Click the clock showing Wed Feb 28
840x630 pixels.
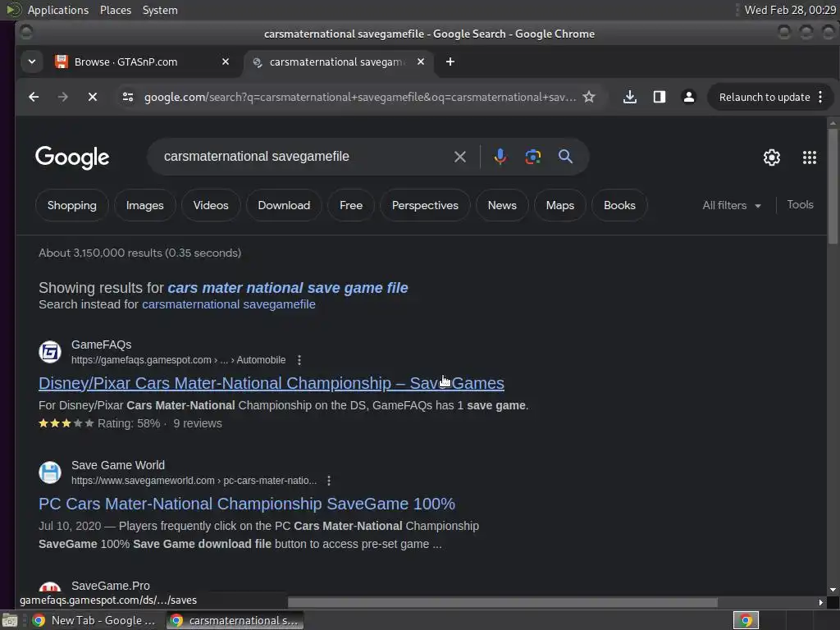[790, 10]
